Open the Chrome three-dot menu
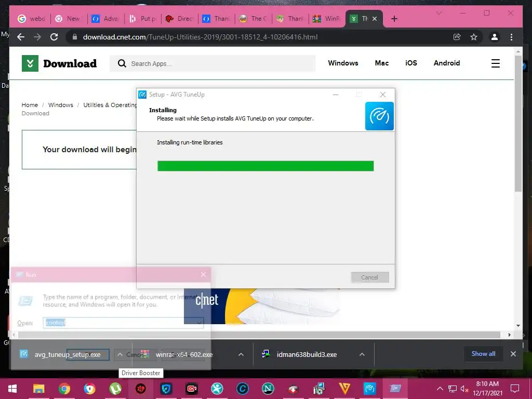 pyautogui.click(x=511, y=37)
